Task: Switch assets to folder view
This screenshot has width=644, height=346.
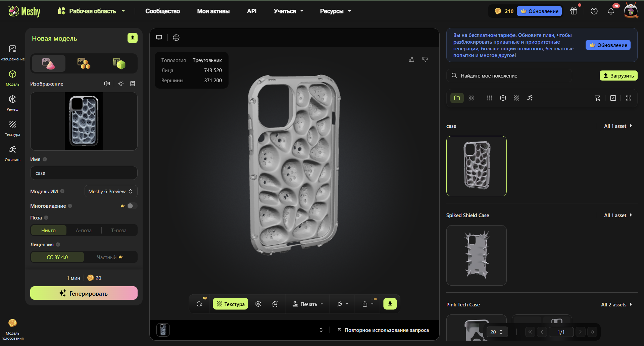Action: 457,98
